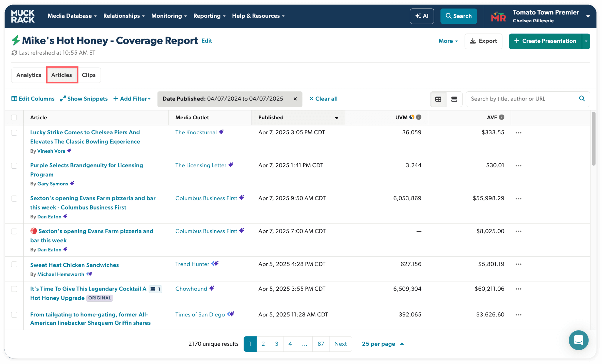Click the Muck Rack logo

(x=23, y=16)
